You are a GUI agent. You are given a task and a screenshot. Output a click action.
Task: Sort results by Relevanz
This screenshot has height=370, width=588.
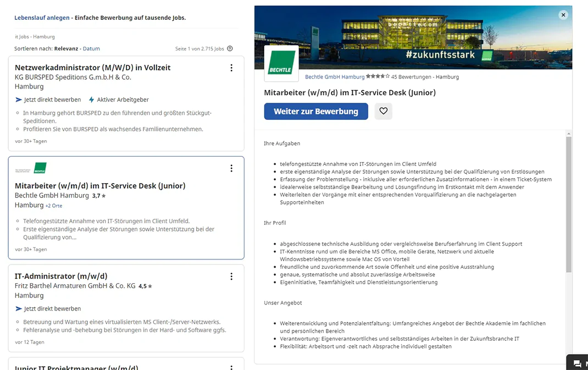(x=66, y=48)
